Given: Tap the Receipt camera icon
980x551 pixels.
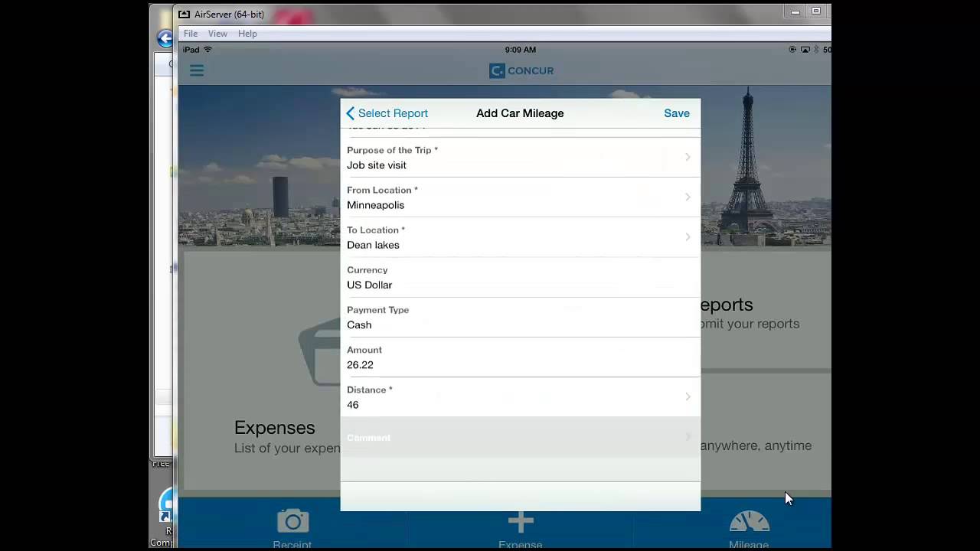Looking at the screenshot, I should (x=292, y=521).
